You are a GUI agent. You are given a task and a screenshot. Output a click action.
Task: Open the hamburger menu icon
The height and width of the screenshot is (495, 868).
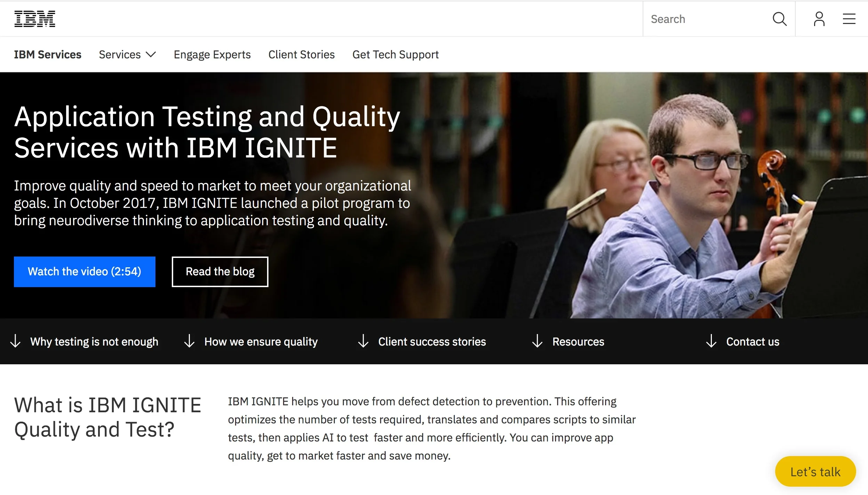(x=849, y=19)
